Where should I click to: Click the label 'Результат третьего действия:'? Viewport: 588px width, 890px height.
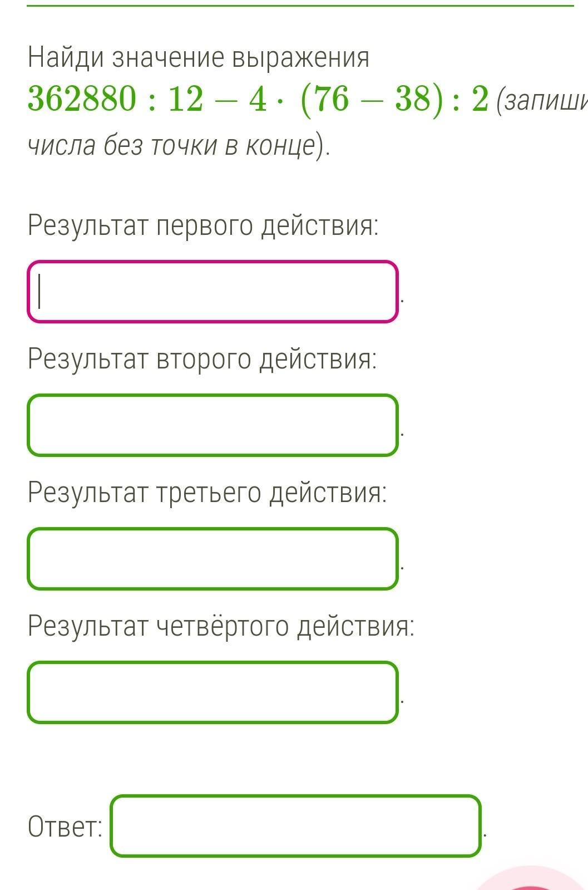tap(207, 493)
